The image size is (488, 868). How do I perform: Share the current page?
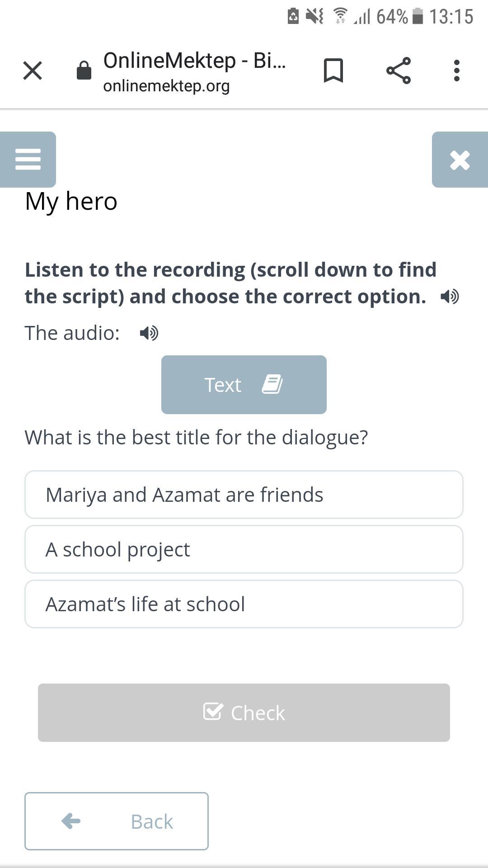399,71
